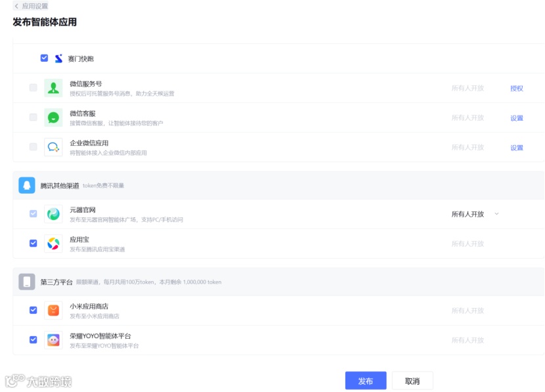Toggle the 元器官网 checkbox
545x392 pixels.
(33, 213)
